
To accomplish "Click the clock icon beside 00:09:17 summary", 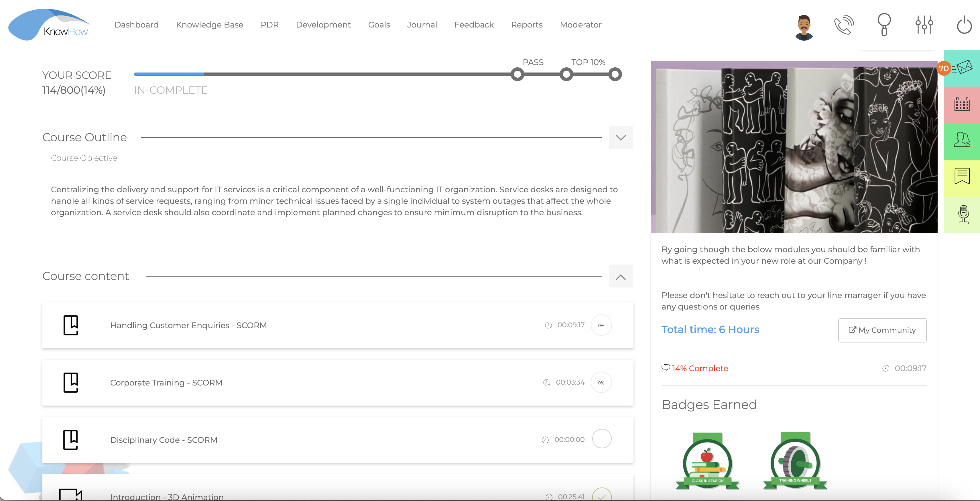I will (x=886, y=369).
